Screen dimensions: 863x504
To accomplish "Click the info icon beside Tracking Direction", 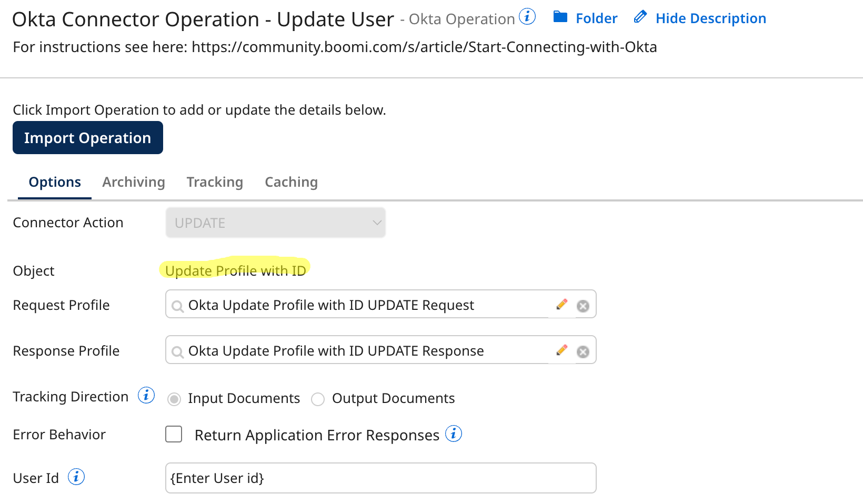I will click(146, 395).
